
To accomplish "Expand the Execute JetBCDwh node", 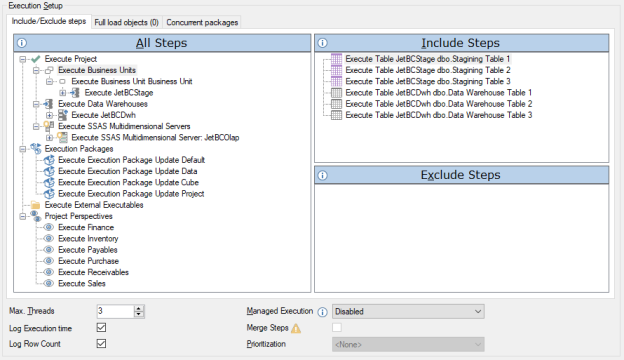I will (49, 115).
